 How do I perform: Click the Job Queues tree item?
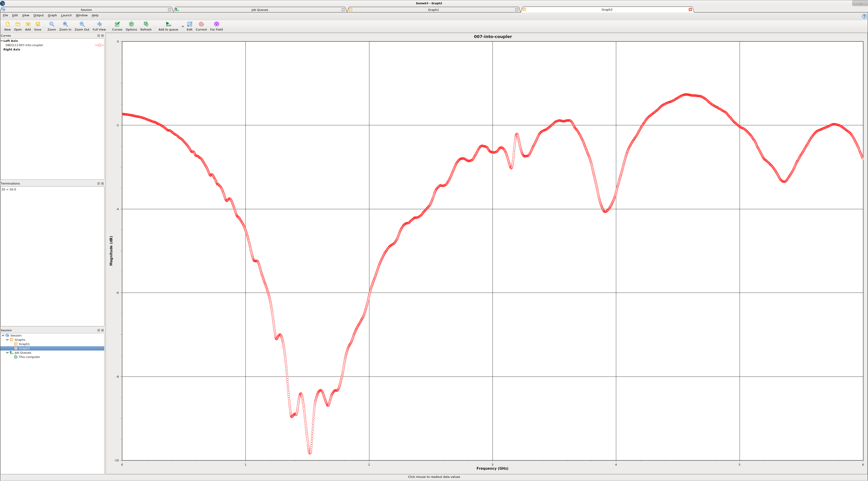[x=23, y=353]
